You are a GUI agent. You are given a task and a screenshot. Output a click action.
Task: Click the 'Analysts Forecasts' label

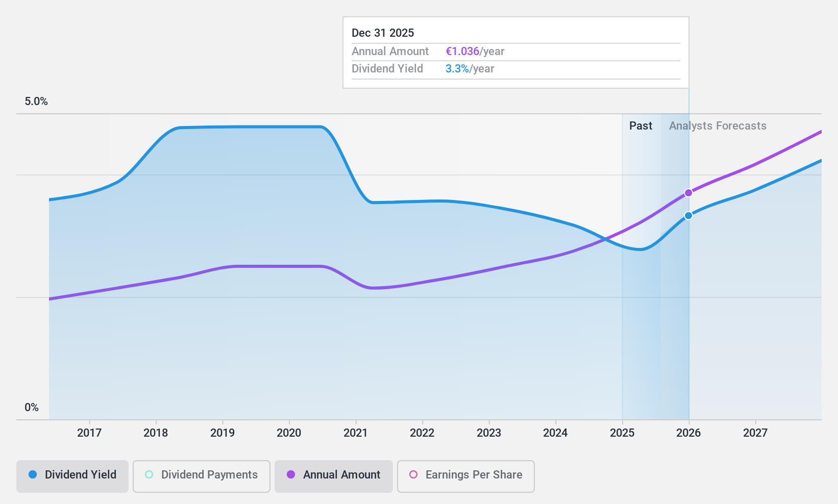point(718,126)
